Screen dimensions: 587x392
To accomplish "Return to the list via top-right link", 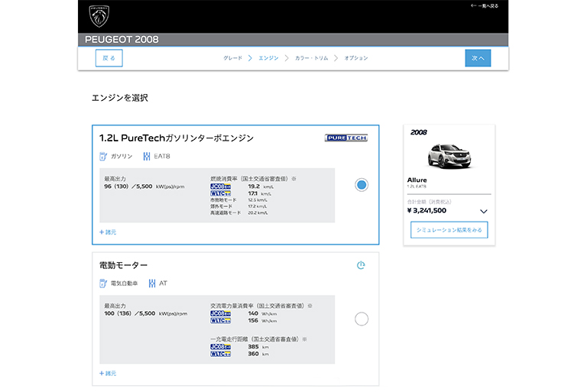I will click(x=485, y=5).
